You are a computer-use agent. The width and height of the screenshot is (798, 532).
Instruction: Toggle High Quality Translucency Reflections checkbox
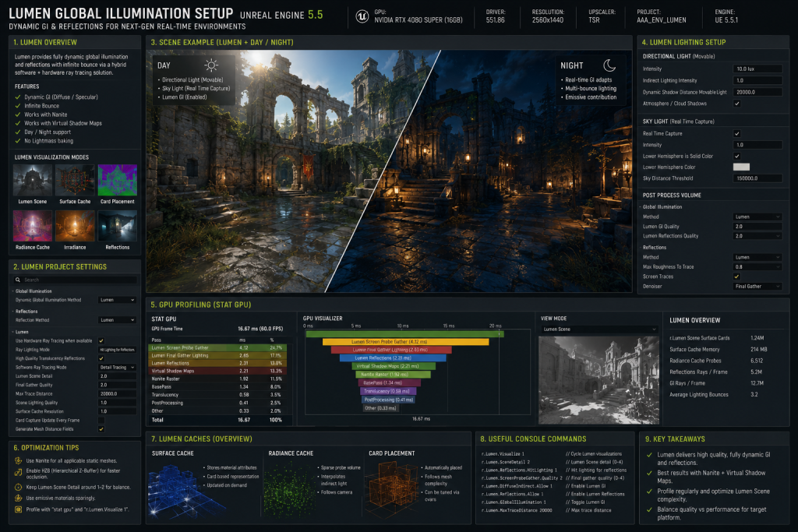pos(101,358)
